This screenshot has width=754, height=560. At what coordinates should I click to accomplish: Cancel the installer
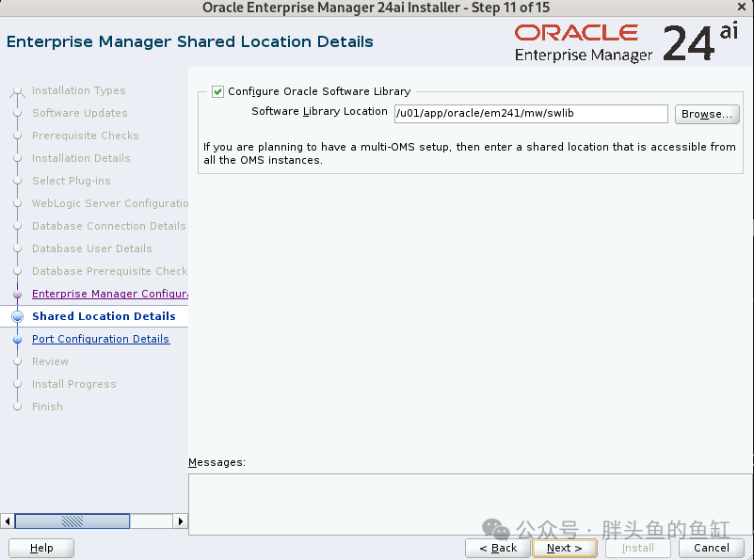[x=712, y=548]
